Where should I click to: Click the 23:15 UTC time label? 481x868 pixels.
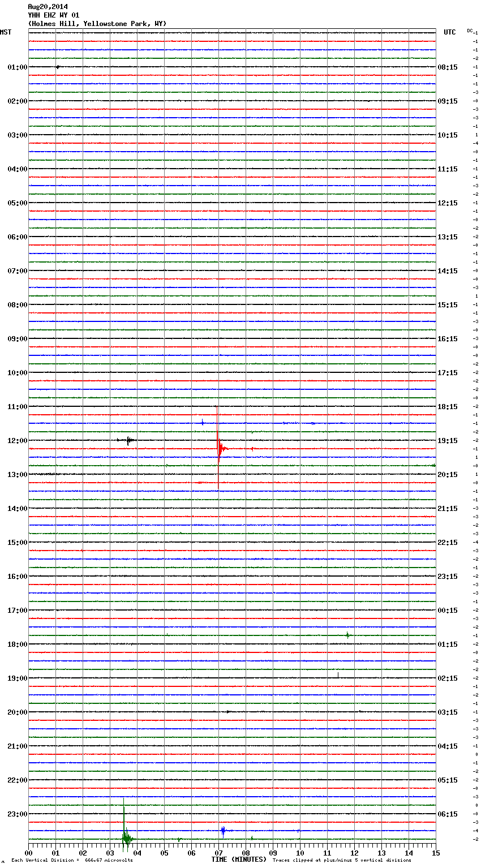448,577
